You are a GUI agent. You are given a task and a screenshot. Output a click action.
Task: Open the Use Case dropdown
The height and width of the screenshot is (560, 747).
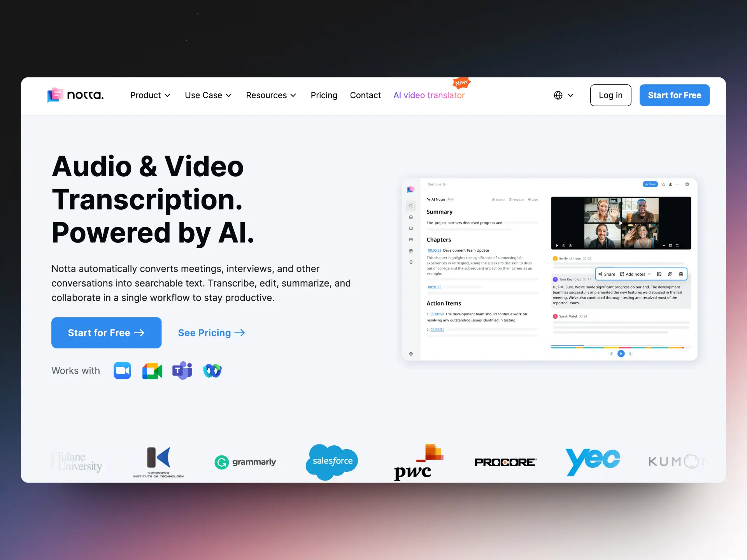[208, 95]
